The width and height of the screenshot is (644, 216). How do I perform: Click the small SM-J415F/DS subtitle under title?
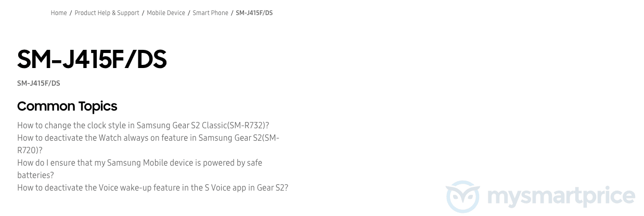click(38, 83)
